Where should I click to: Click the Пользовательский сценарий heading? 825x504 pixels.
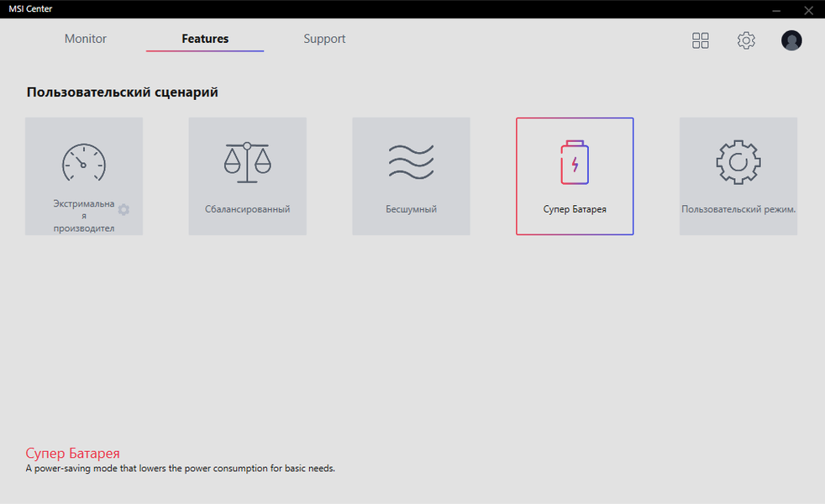pyautogui.click(x=122, y=92)
